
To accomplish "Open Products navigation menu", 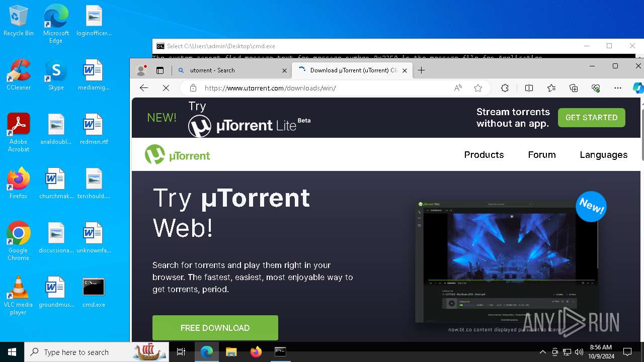I will tap(484, 155).
